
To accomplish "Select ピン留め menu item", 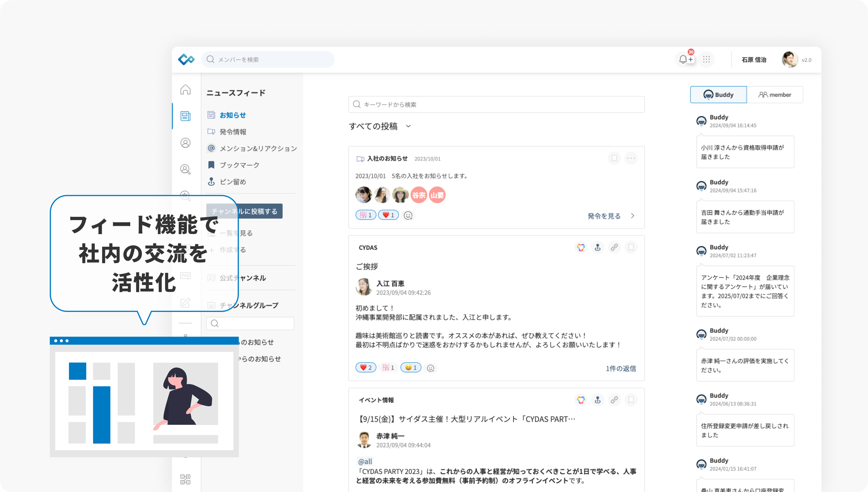I will (x=233, y=181).
